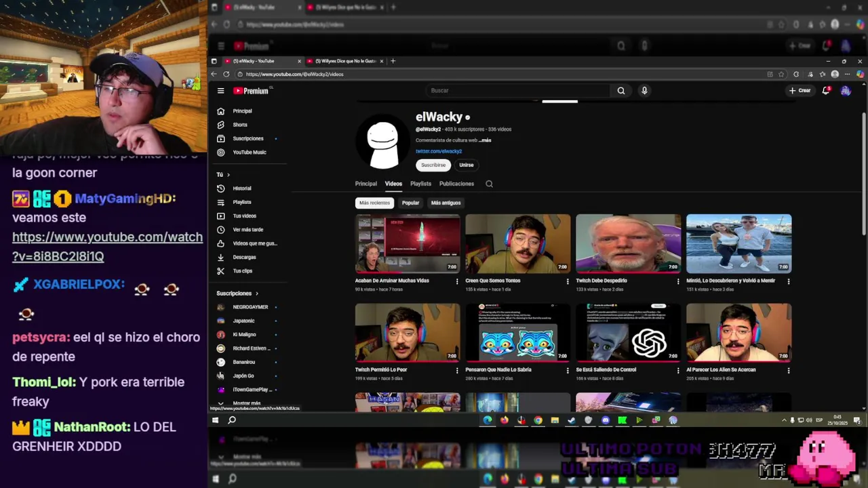Click the YouTube link in stream chat
The height and width of the screenshot is (488, 868).
pos(107,247)
